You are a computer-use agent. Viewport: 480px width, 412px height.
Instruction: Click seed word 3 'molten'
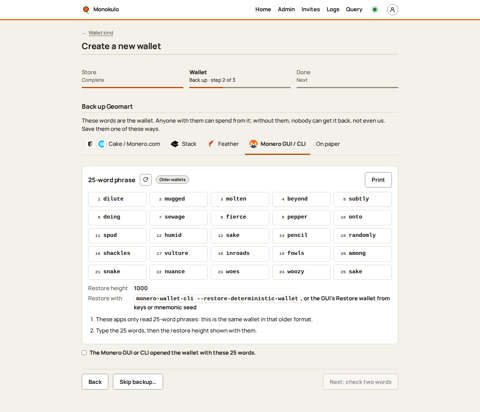(x=240, y=199)
